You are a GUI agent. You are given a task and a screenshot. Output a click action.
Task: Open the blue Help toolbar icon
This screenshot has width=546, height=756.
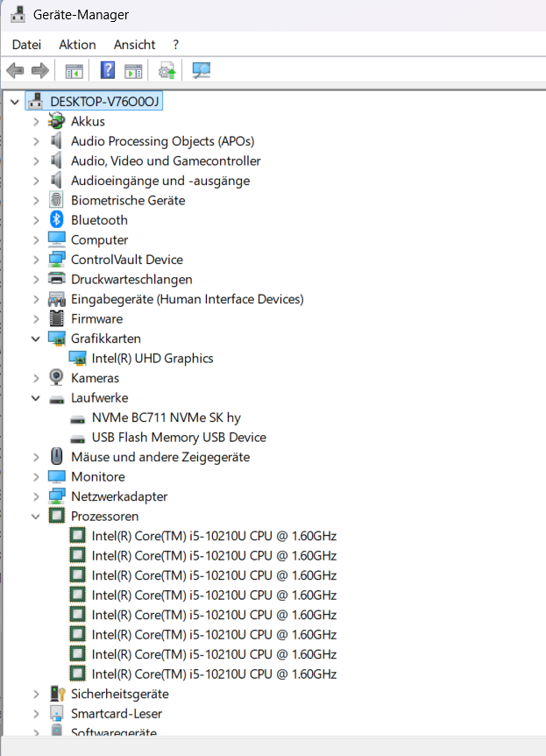[108, 70]
